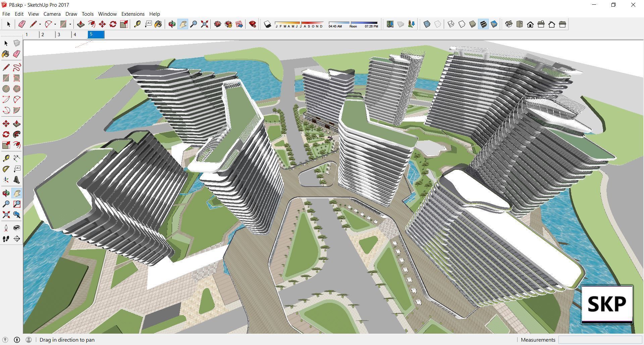
Task: Activate the Follow Me tool
Action: [17, 134]
